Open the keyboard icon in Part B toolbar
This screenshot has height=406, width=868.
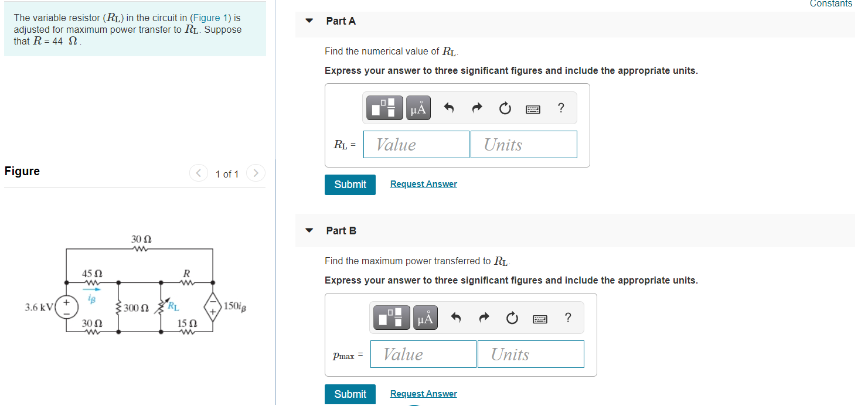(x=540, y=318)
